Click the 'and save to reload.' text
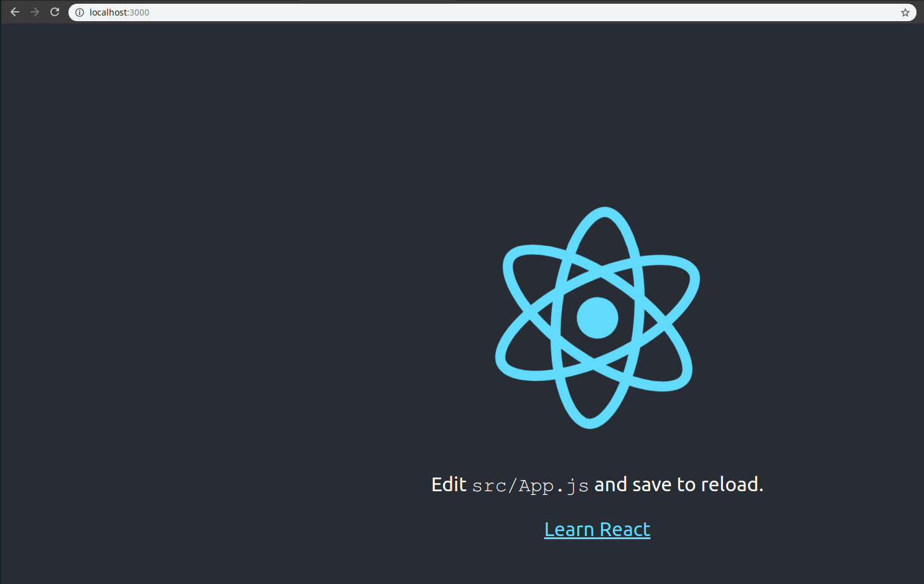The height and width of the screenshot is (584, 924). 679,484
